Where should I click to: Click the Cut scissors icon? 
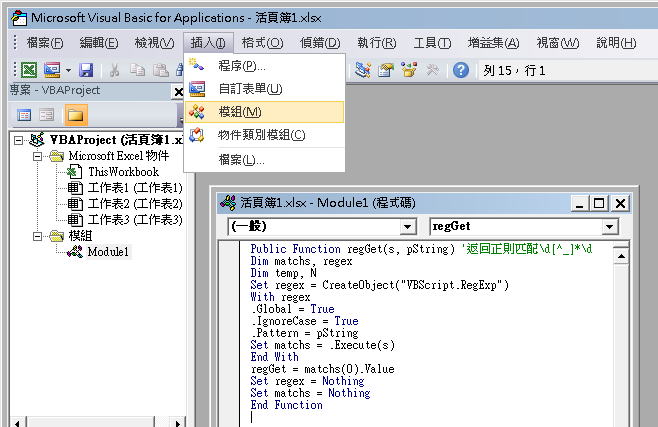[x=114, y=70]
